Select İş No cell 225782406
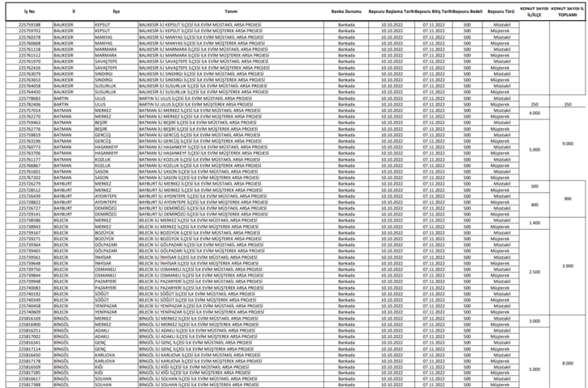This screenshot has height=388, width=588. point(29,105)
